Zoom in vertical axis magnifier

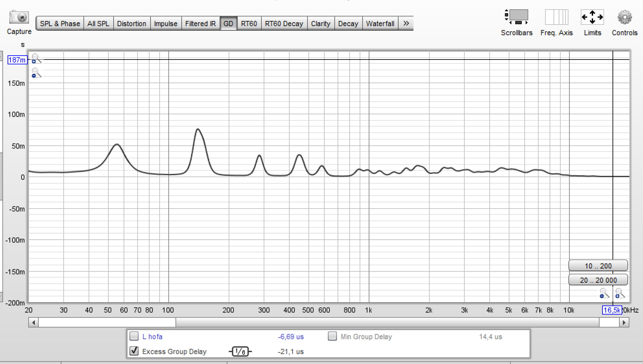(36, 59)
